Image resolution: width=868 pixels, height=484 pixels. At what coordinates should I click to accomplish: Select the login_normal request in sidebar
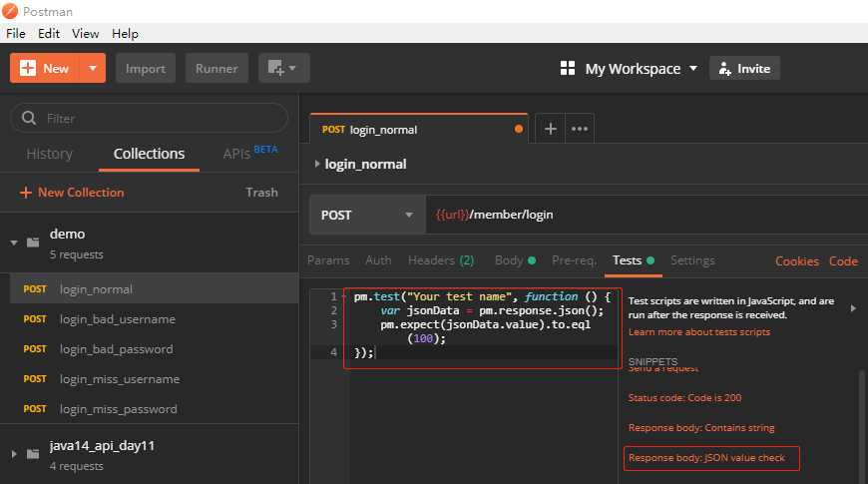tap(154, 289)
